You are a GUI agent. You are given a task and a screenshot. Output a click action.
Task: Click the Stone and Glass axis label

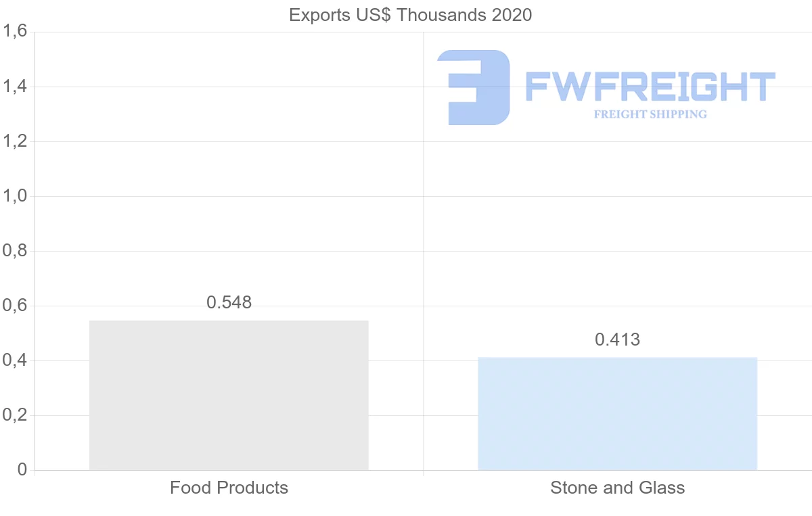617,488
